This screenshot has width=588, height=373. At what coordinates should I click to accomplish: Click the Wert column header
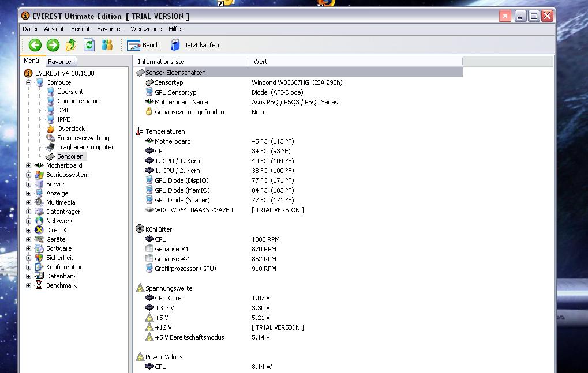355,62
